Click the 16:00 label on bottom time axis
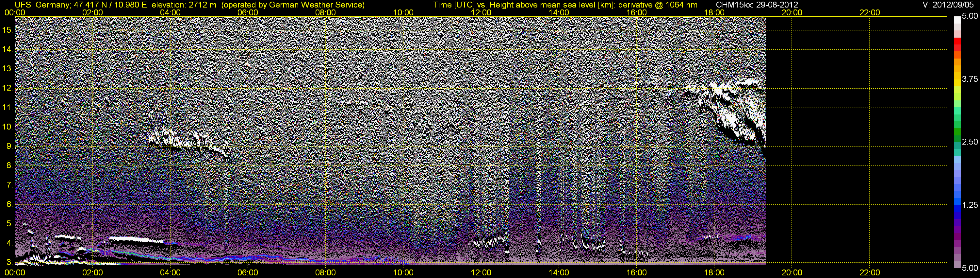The height and width of the screenshot is (278, 980). [x=636, y=273]
